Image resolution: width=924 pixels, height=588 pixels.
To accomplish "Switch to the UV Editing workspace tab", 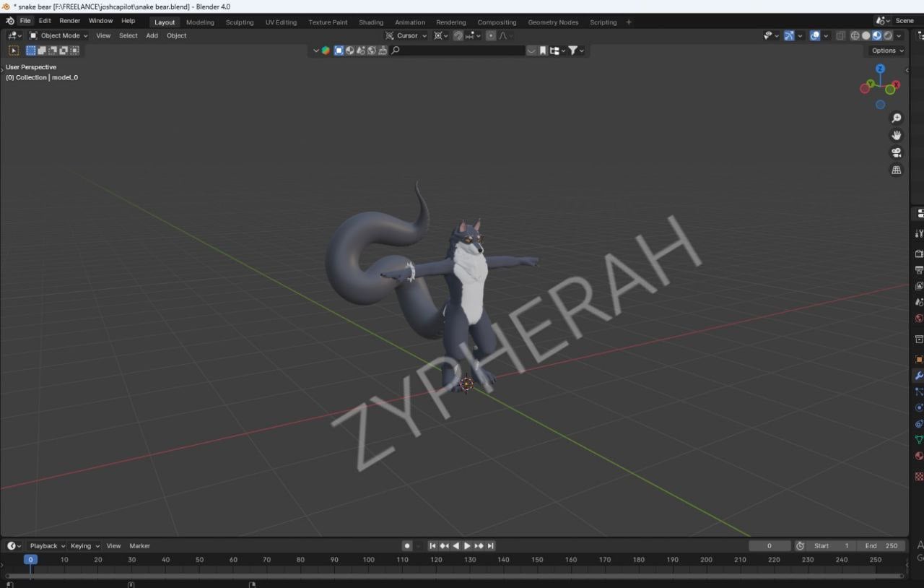I will click(281, 22).
